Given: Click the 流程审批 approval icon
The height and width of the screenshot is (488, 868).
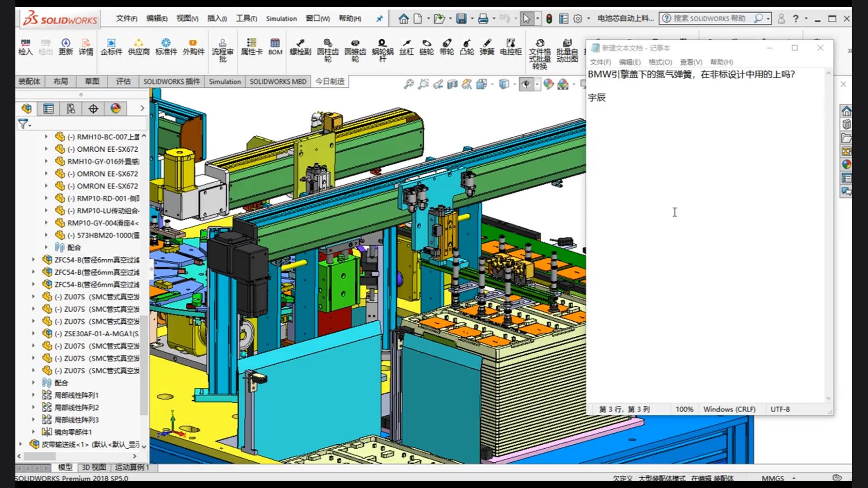Looking at the screenshot, I should click(x=222, y=50).
